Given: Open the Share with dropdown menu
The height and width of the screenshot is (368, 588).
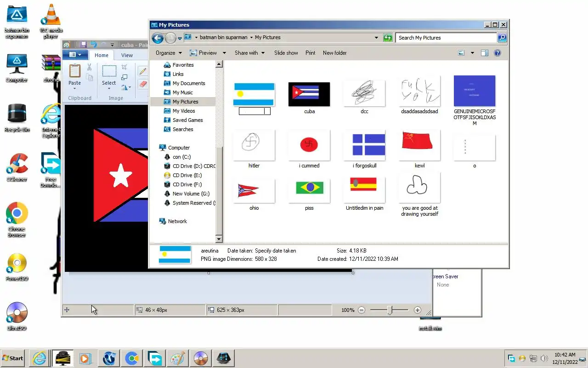Looking at the screenshot, I should click(x=249, y=53).
